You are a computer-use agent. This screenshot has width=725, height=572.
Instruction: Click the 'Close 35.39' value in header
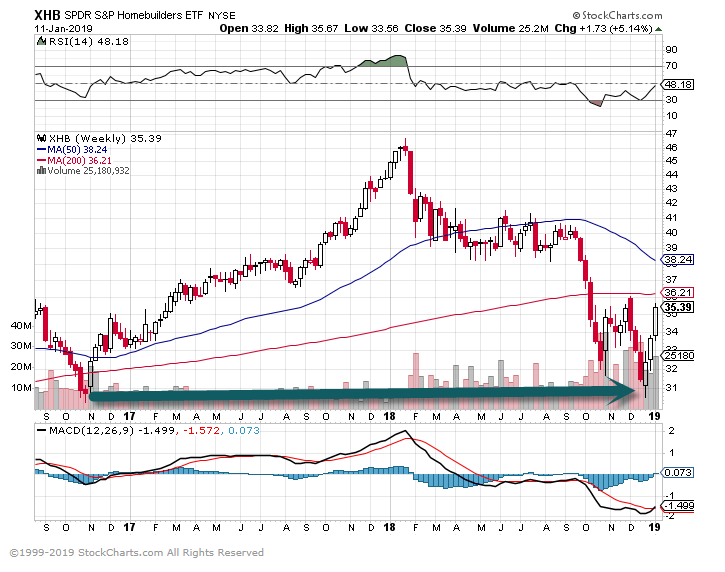point(436,28)
